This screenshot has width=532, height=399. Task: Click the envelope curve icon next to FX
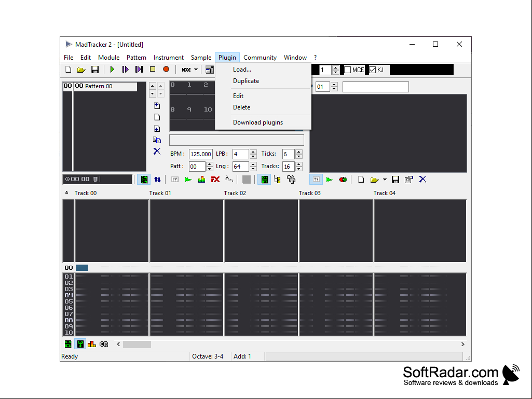[x=229, y=179]
